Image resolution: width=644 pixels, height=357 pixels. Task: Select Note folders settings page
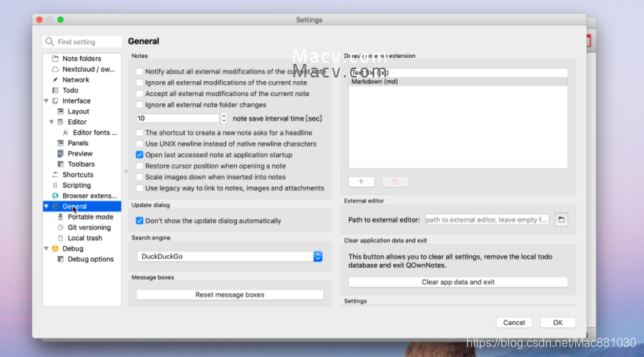pos(82,59)
